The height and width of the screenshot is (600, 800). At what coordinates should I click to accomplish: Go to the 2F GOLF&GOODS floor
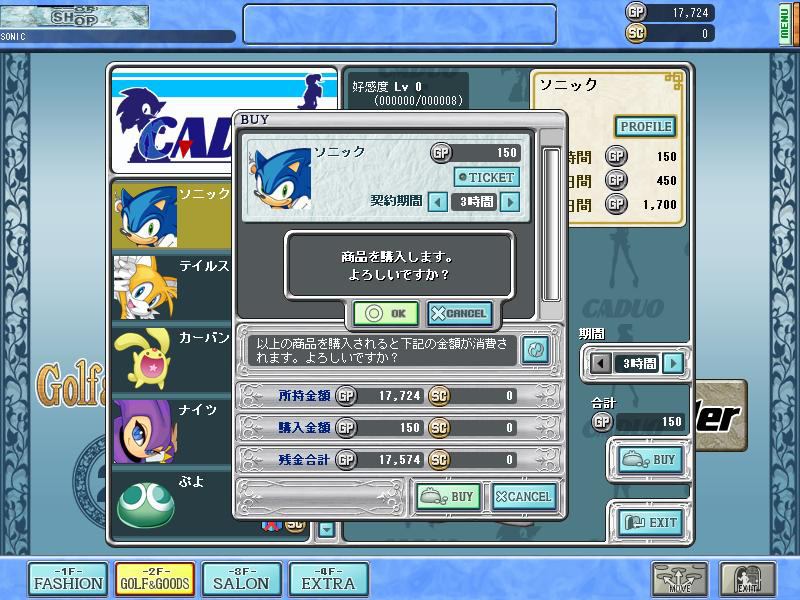coord(155,579)
